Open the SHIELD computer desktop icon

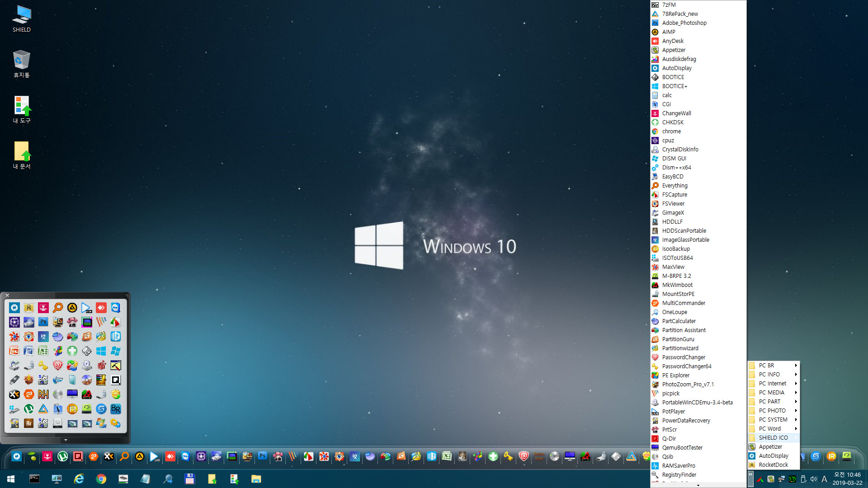21,19
